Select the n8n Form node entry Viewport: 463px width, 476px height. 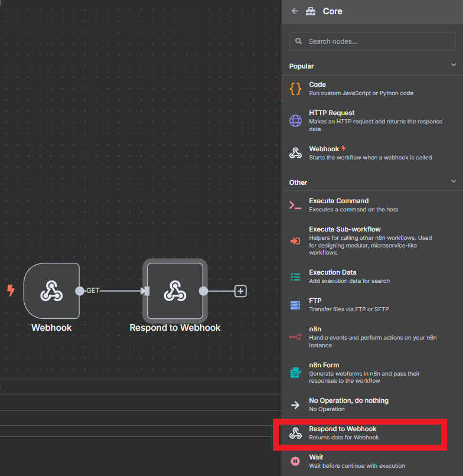(x=372, y=373)
